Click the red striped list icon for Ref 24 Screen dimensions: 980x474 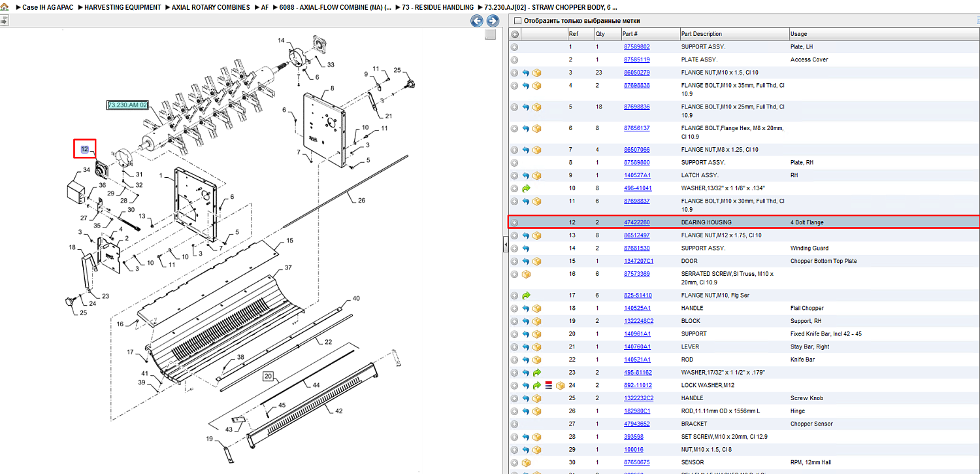548,385
